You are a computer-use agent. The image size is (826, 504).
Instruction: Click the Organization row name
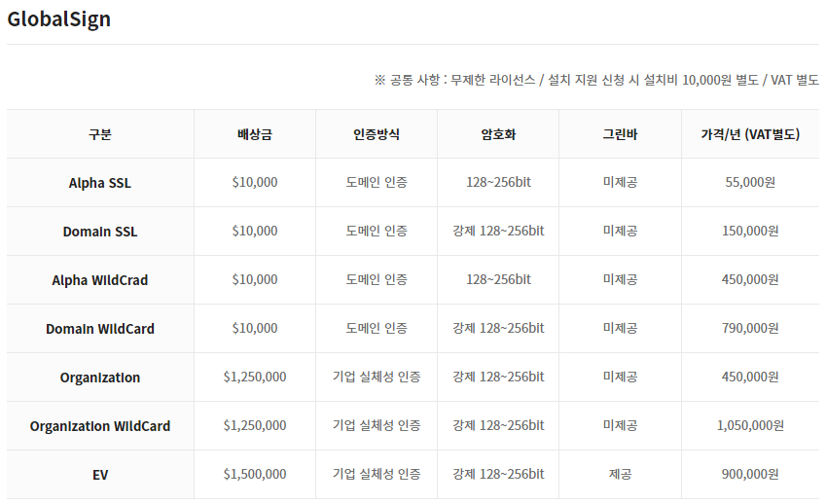click(x=100, y=378)
